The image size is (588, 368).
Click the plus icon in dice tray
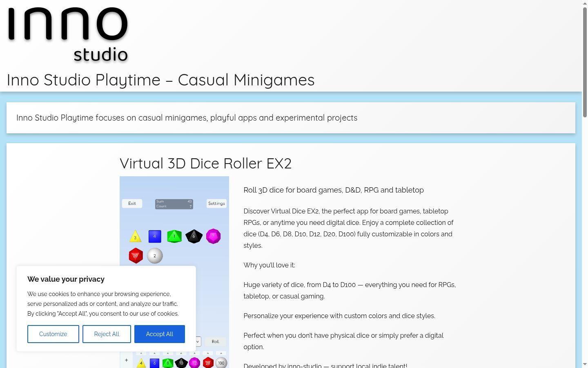coord(127,360)
